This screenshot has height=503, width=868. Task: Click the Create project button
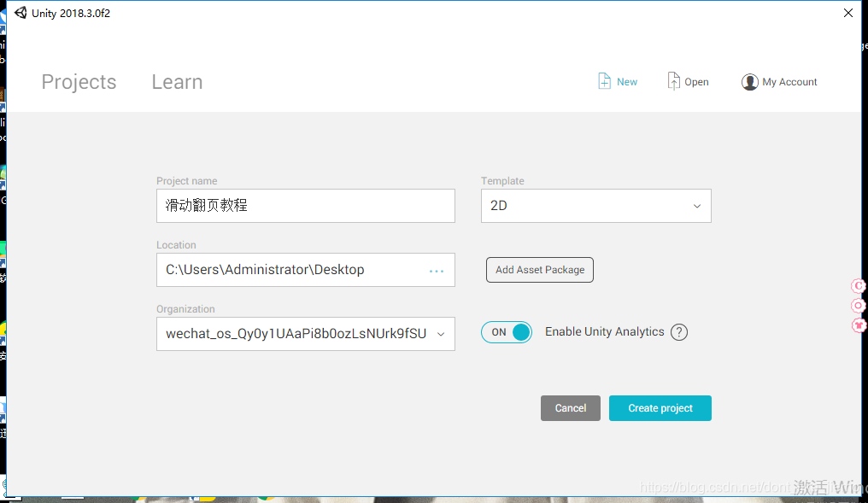(x=660, y=408)
